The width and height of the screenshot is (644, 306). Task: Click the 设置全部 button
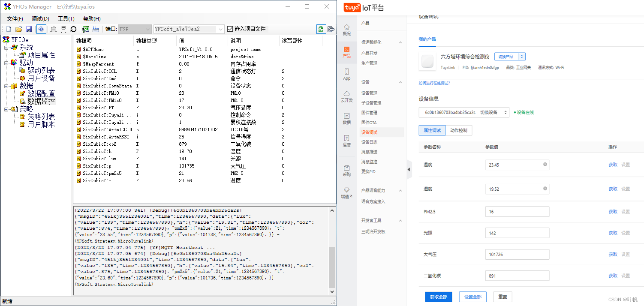pyautogui.click(x=473, y=297)
